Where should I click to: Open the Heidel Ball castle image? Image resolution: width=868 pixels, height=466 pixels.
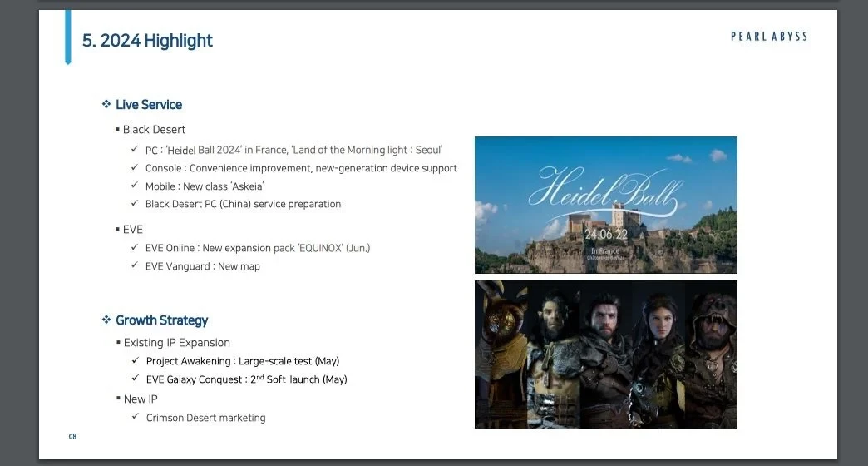tap(605, 205)
